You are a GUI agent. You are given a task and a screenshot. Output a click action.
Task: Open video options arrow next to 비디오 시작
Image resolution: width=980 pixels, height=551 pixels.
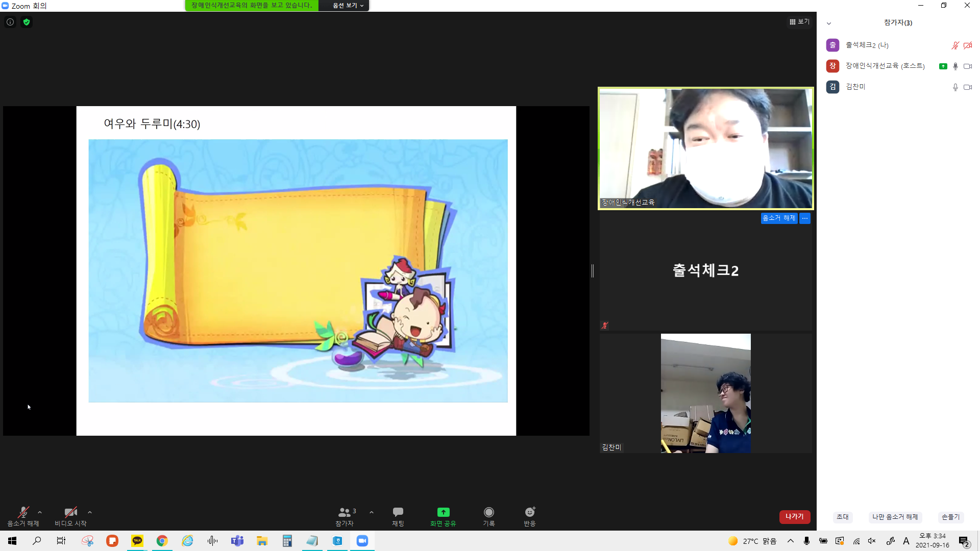pyautogui.click(x=90, y=512)
